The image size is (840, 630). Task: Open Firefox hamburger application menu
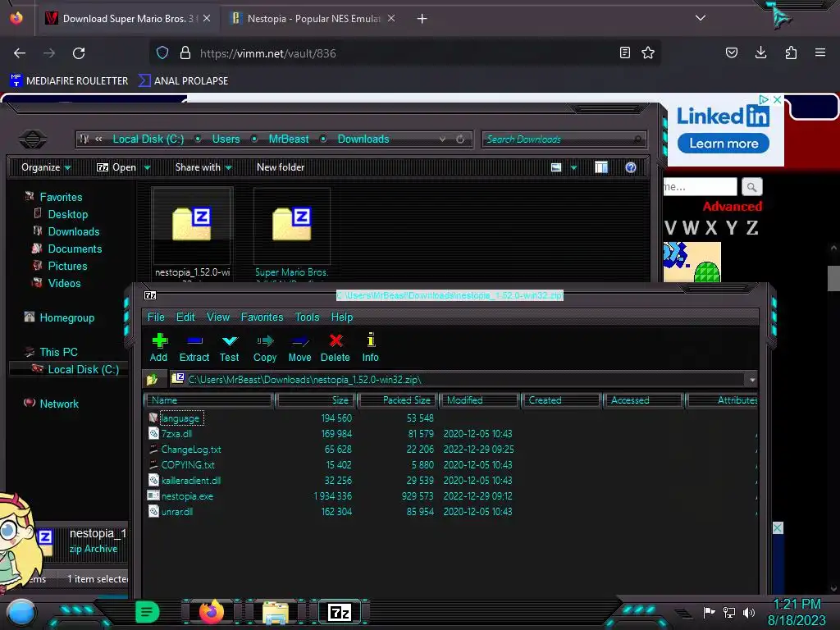click(x=820, y=52)
